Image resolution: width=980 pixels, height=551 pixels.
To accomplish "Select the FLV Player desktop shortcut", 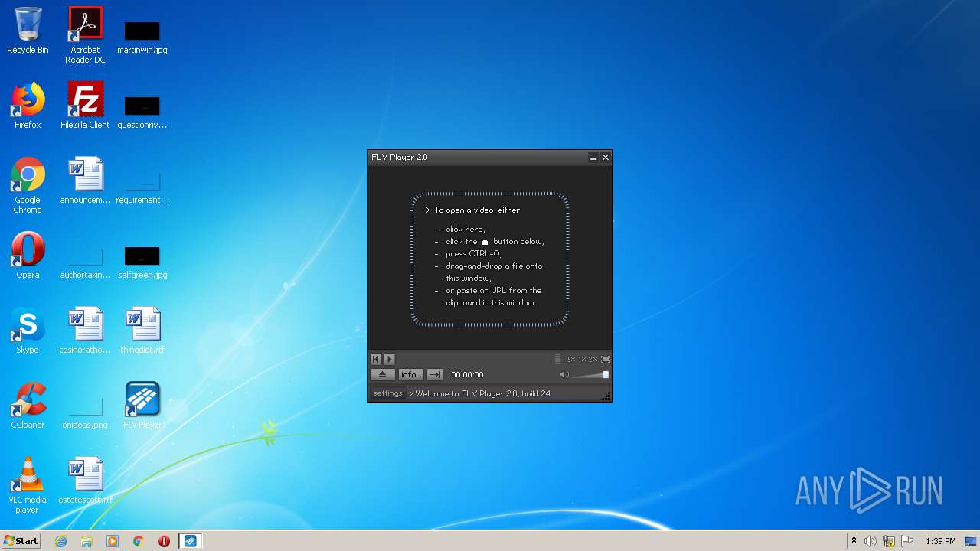I will tap(142, 406).
